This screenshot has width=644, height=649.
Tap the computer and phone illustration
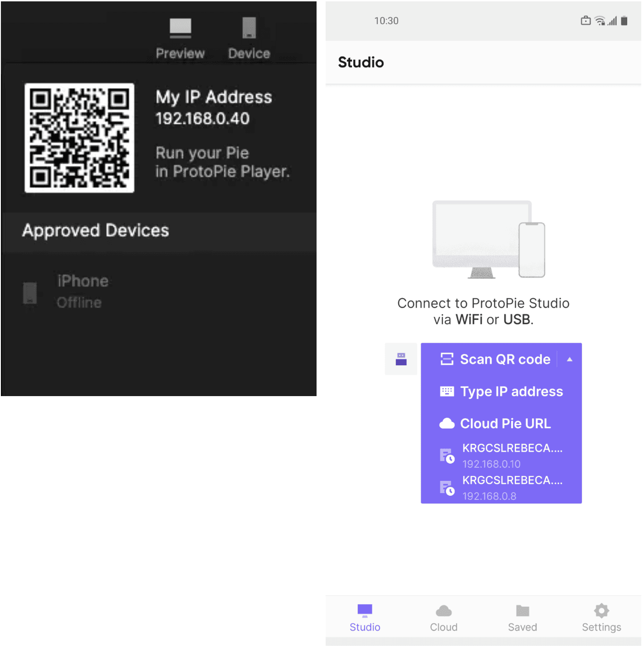pos(488,239)
